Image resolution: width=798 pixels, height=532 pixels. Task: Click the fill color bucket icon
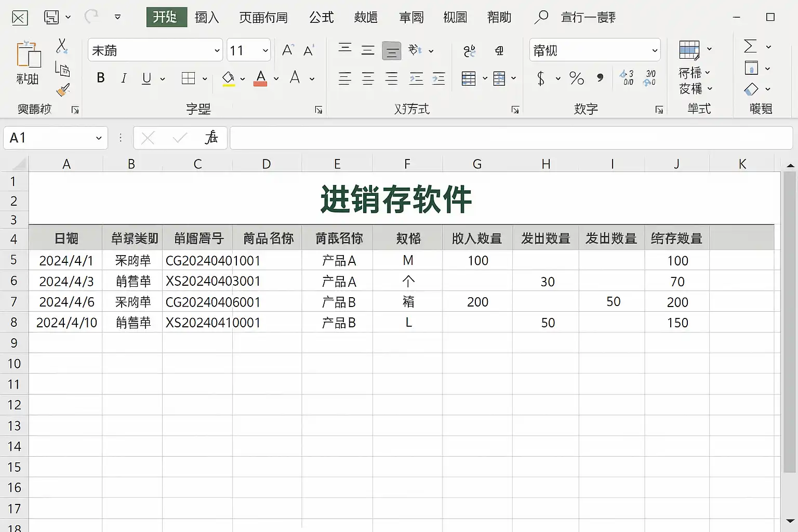click(x=228, y=78)
